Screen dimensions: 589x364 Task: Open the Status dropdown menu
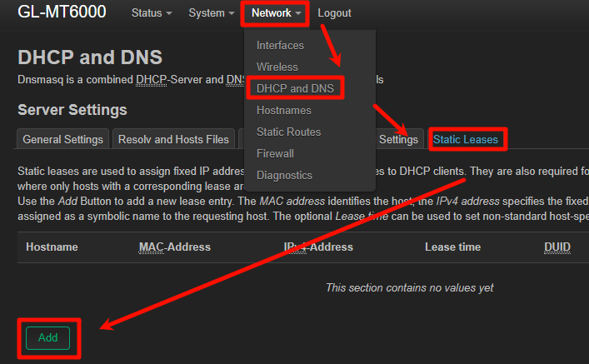click(151, 13)
